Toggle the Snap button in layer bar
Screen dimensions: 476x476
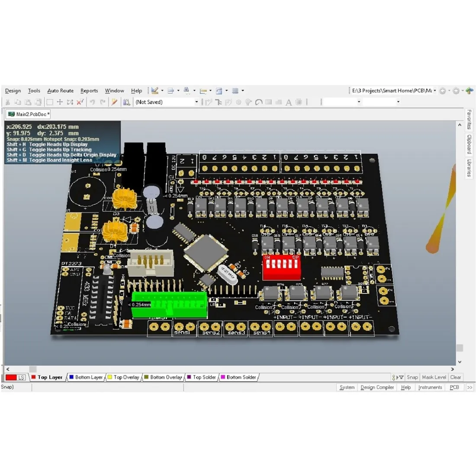click(412, 377)
